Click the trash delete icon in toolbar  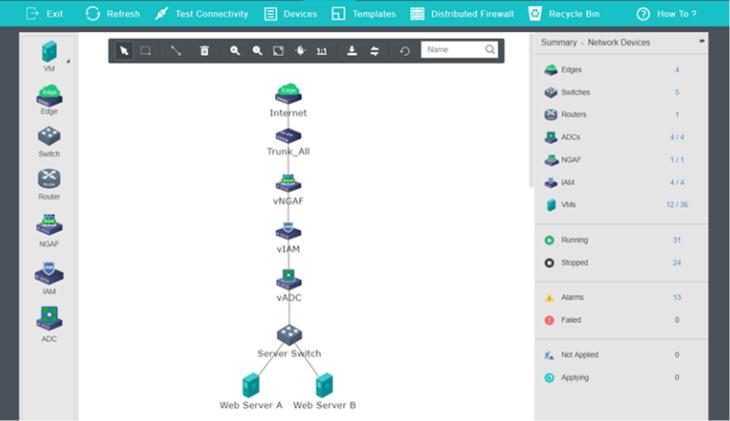205,50
